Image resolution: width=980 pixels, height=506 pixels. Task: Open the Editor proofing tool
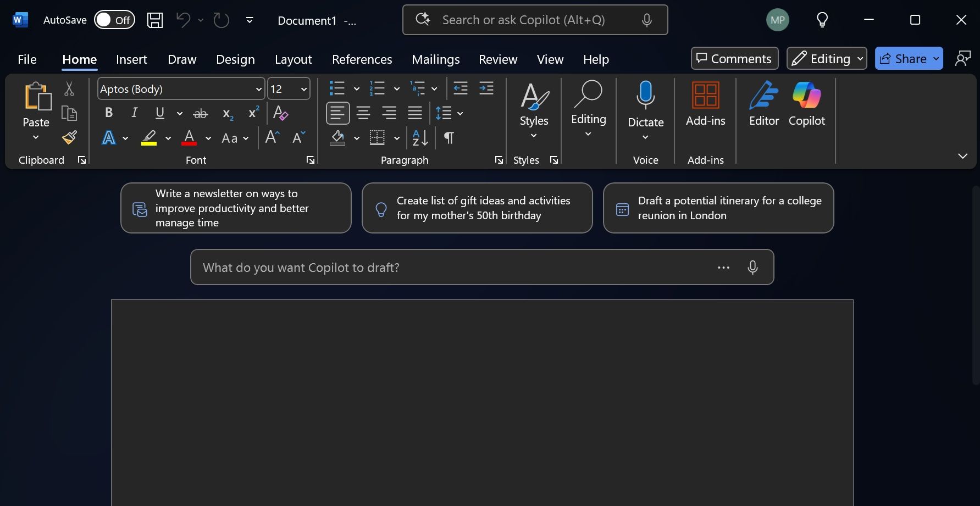(x=763, y=104)
